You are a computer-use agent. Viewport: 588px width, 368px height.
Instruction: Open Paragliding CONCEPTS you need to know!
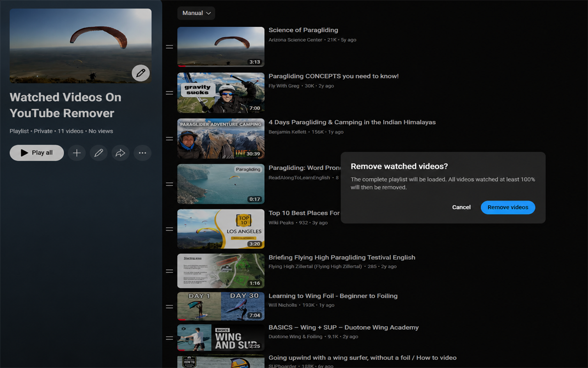pos(334,76)
